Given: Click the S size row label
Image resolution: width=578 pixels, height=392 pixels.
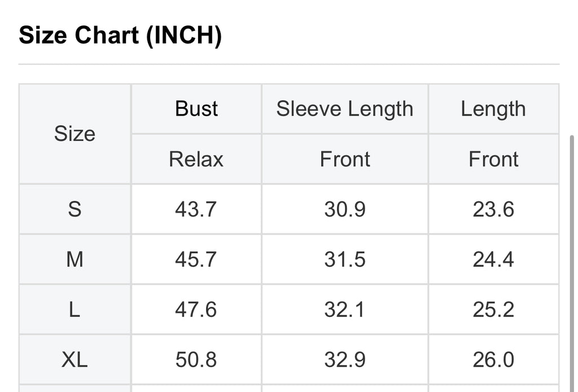Looking at the screenshot, I should tap(75, 209).
